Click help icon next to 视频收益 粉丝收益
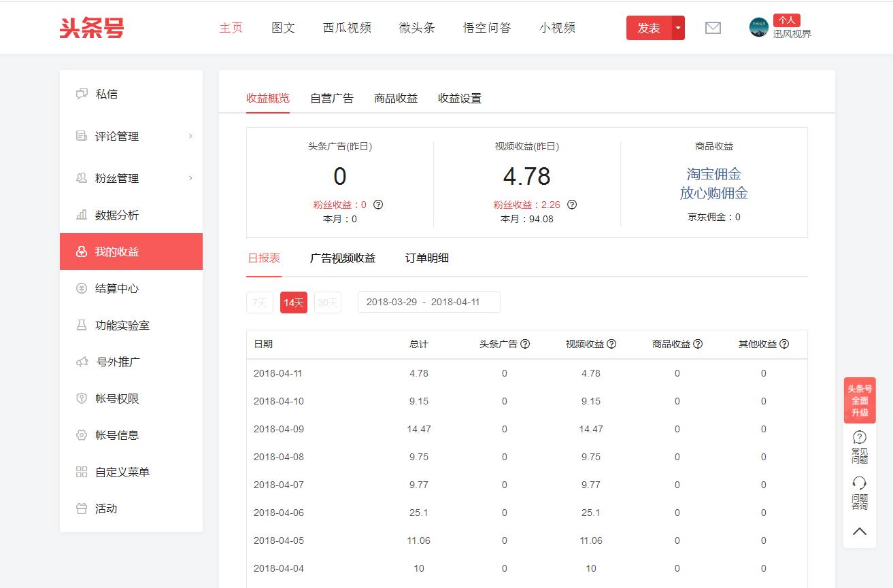Screen dimensions: 893x588 point(572,205)
